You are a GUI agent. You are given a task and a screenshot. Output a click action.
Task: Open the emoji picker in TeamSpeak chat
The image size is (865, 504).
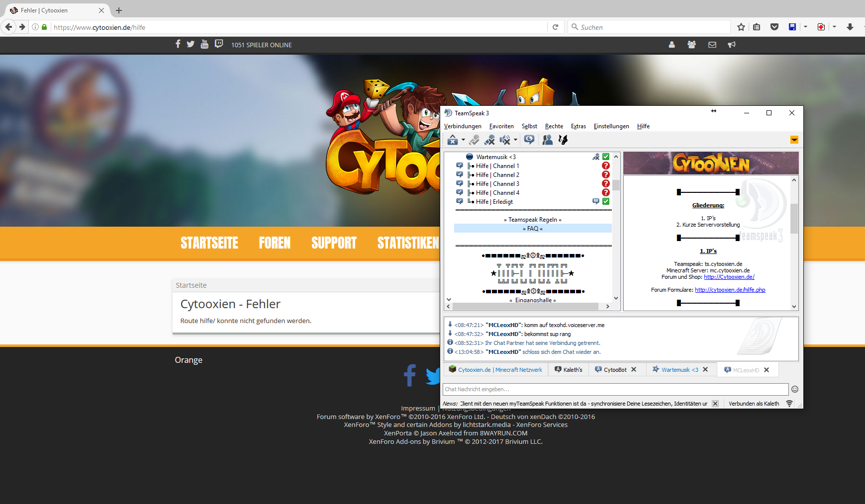795,389
